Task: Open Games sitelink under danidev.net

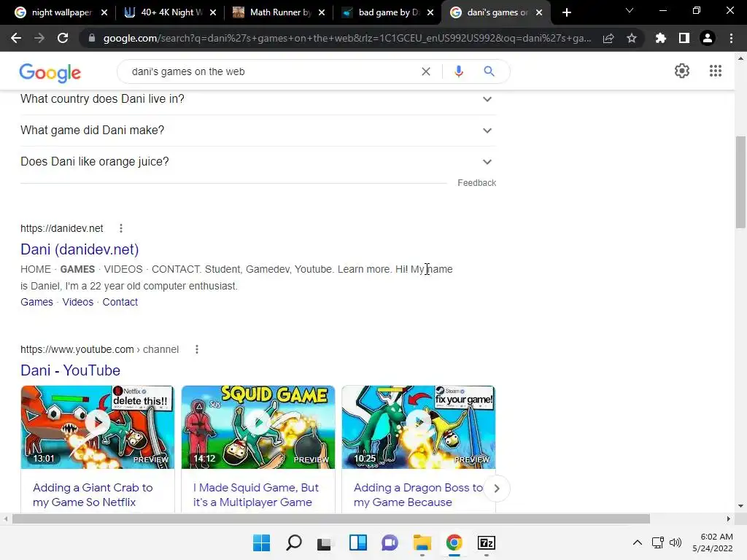Action: 36,302
